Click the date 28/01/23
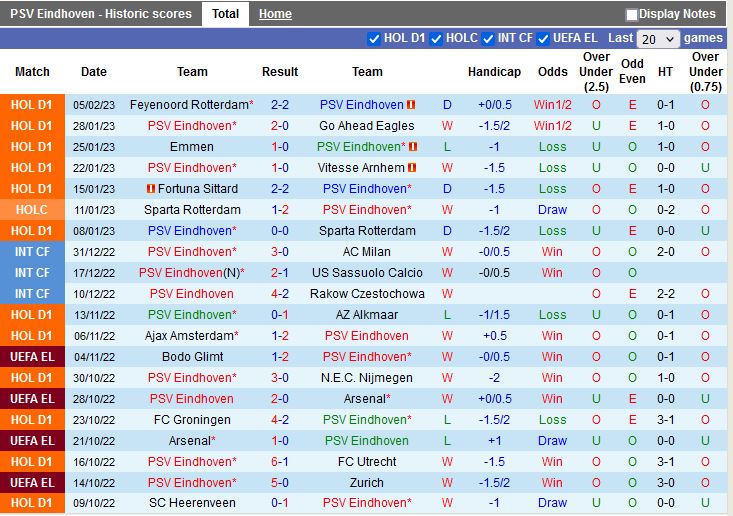The width and height of the screenshot is (733, 516). tap(94, 126)
